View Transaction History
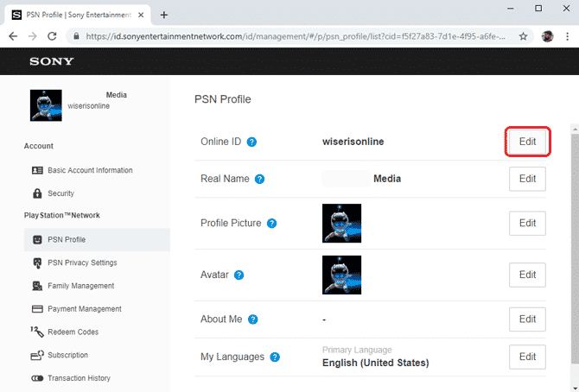 [79, 378]
